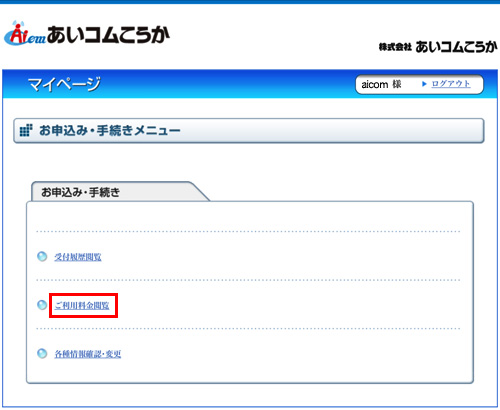The width and height of the screenshot is (500, 410).
Task: Click the white user info box in the header
Action: tap(419, 84)
